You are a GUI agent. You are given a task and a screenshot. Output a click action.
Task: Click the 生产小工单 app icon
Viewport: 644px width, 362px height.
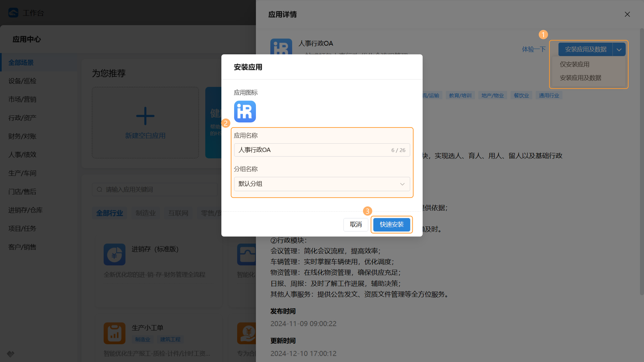tap(115, 333)
